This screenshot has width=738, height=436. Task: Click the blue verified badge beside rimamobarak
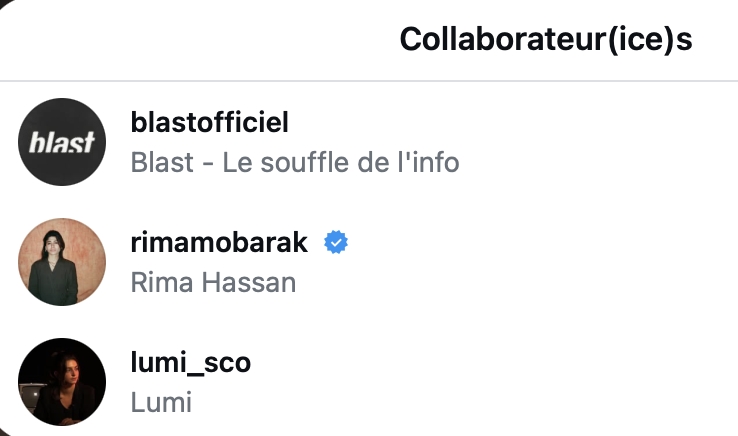tap(336, 242)
